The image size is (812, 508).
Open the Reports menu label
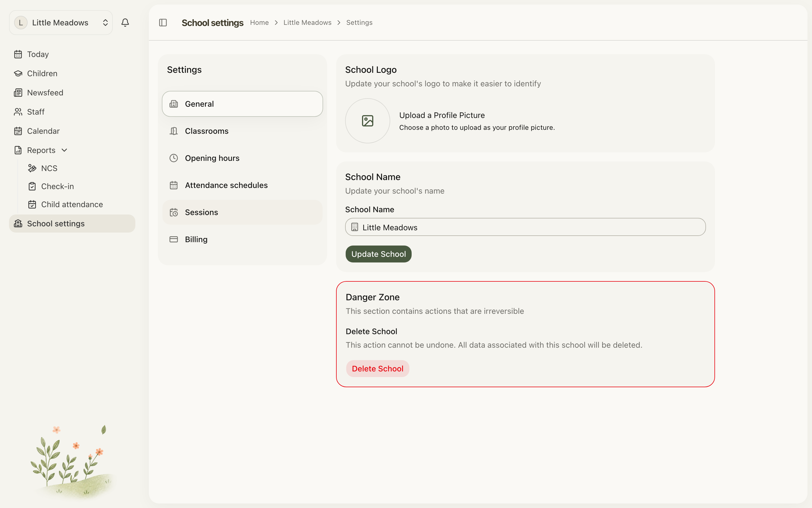click(x=41, y=150)
